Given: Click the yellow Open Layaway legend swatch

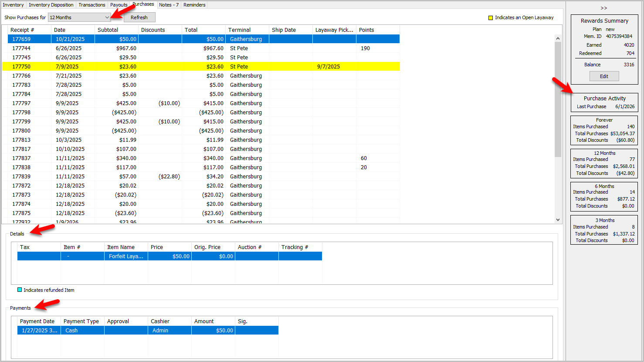Looking at the screenshot, I should point(490,18).
